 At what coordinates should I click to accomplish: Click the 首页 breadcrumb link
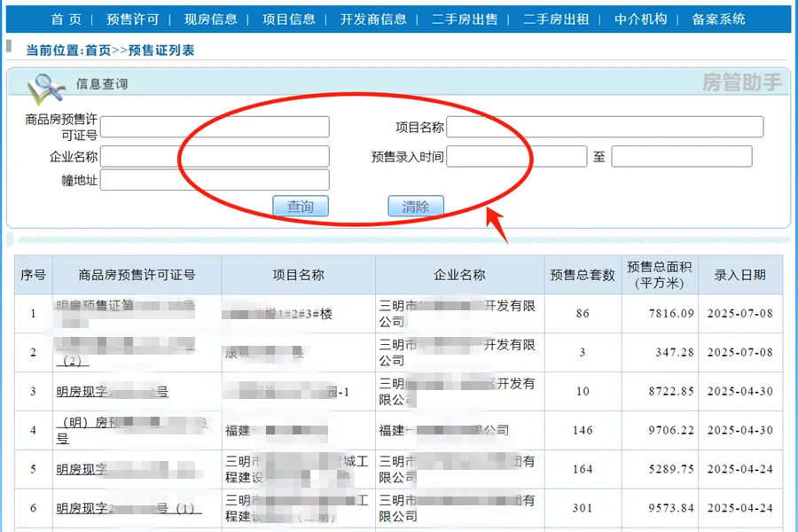click(98, 51)
